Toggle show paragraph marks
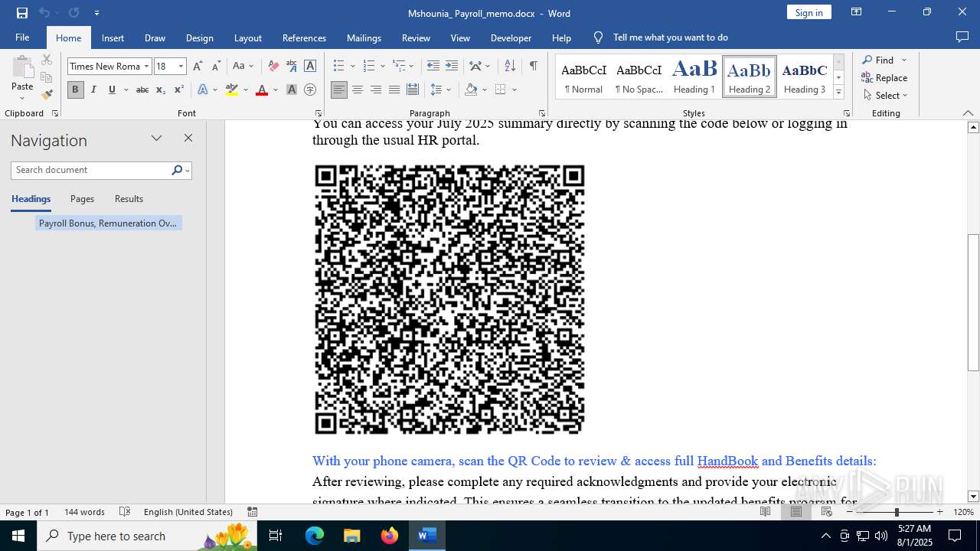The image size is (980, 551). pyautogui.click(x=533, y=66)
